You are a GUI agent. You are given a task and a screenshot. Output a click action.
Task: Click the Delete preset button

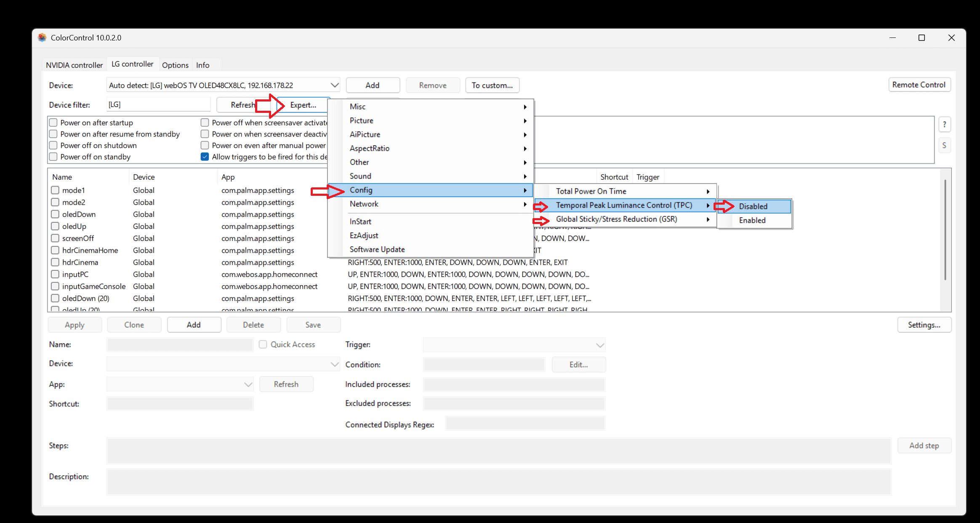click(x=253, y=325)
